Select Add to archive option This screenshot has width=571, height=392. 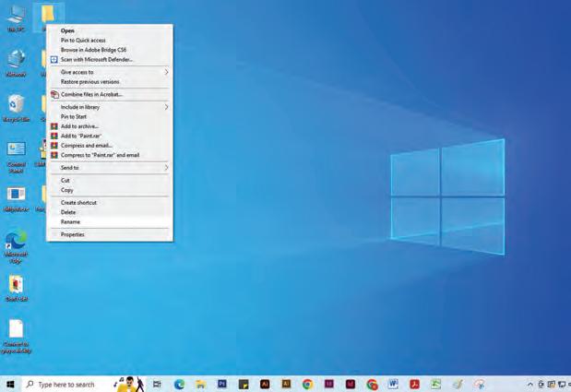110,126
